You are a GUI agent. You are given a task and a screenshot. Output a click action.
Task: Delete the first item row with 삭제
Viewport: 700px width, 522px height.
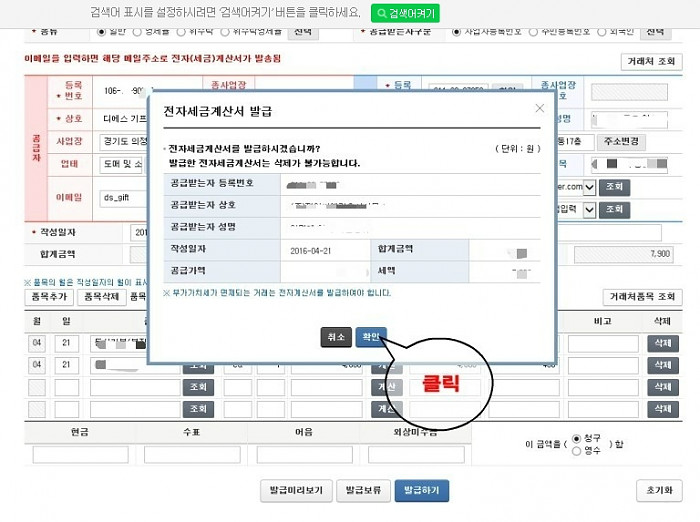click(663, 343)
